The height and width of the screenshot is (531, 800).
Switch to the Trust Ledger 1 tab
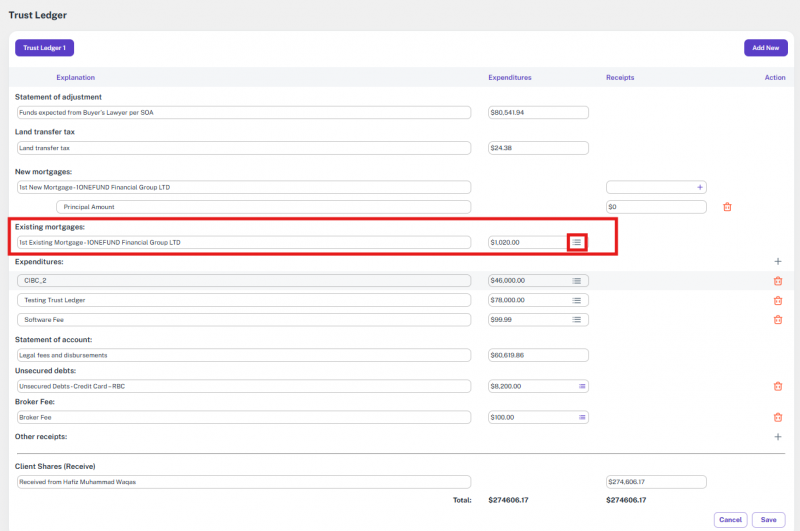click(x=44, y=47)
